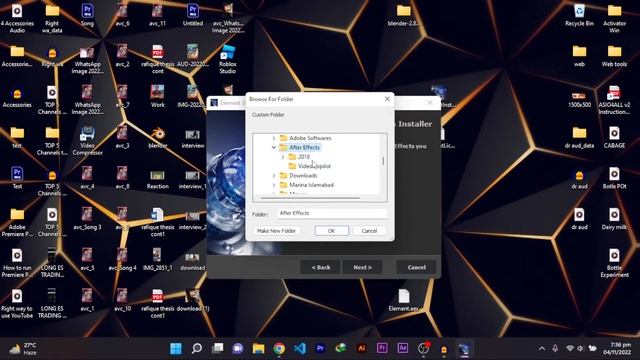The height and width of the screenshot is (360, 640).
Task: Open the Windows Start menu
Action: [176, 349]
